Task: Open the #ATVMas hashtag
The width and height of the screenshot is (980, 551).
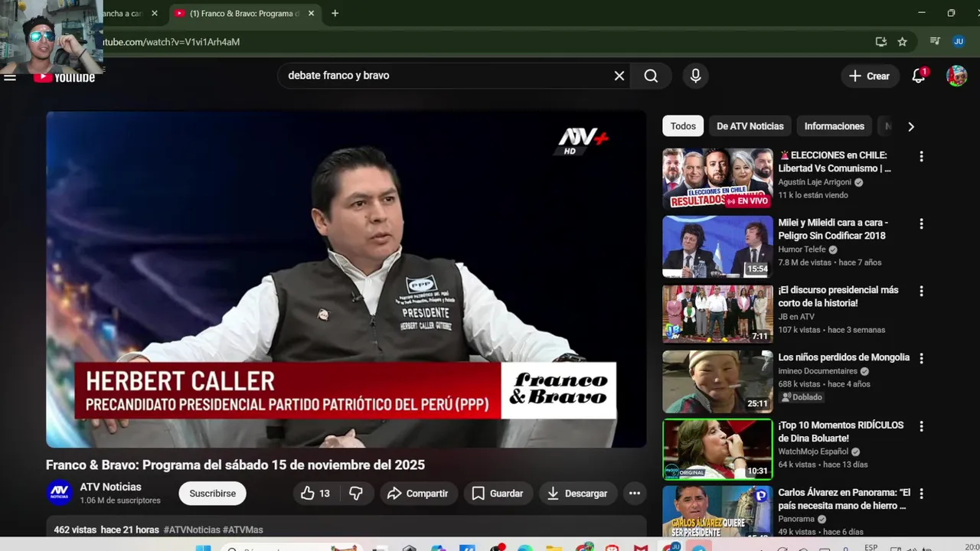Action: coord(243,530)
